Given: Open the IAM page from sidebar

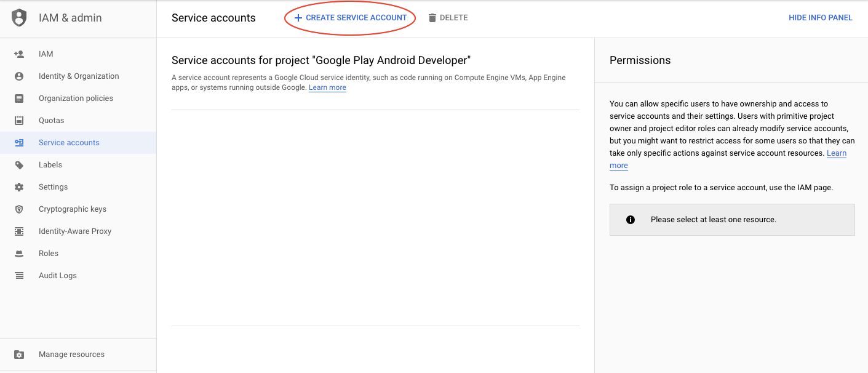Looking at the screenshot, I should click(x=78, y=54).
